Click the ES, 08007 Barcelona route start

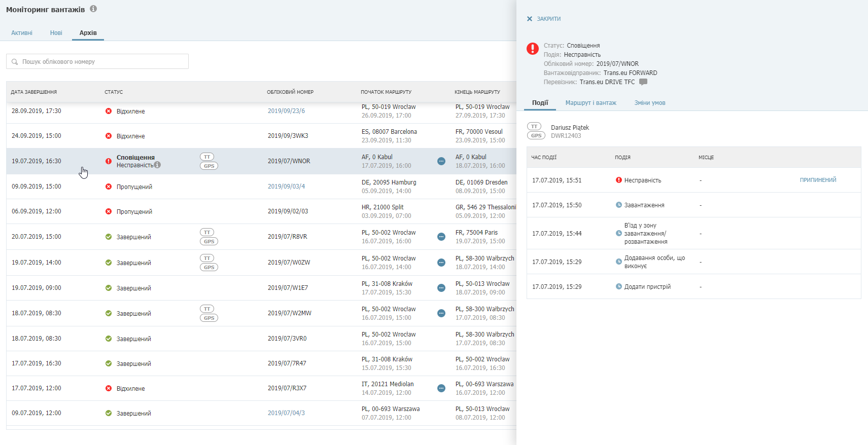(x=389, y=132)
